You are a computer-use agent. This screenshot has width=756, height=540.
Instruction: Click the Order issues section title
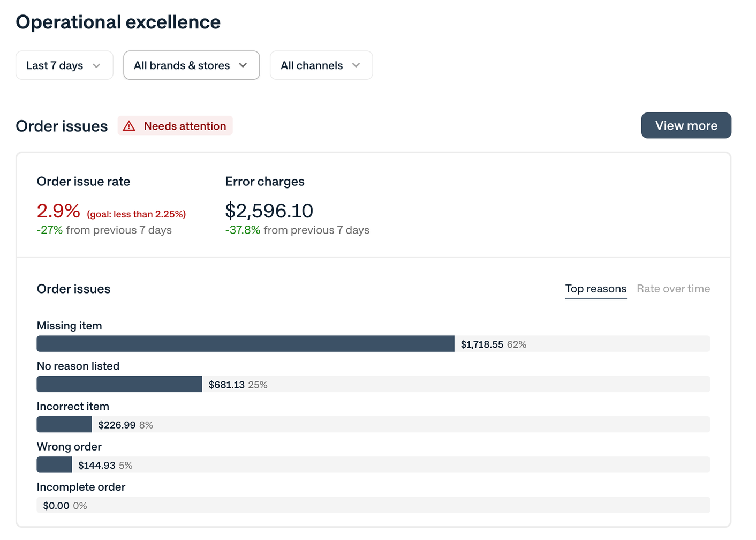coord(62,126)
